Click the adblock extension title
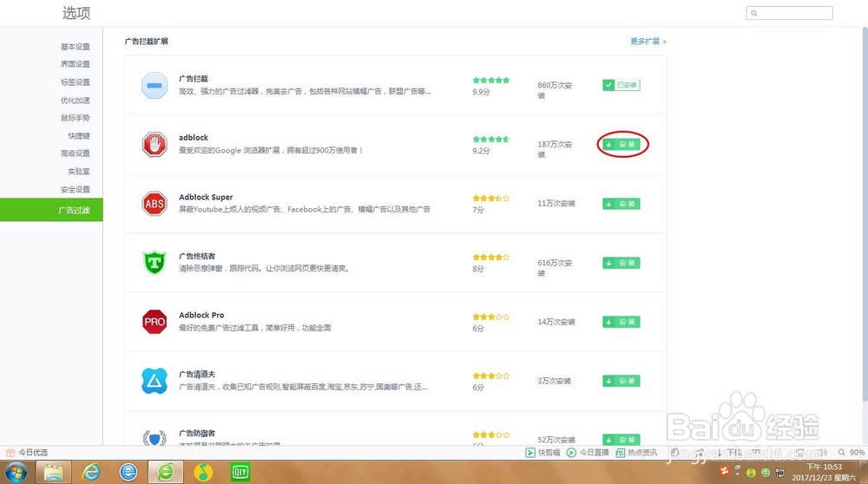 (194, 137)
